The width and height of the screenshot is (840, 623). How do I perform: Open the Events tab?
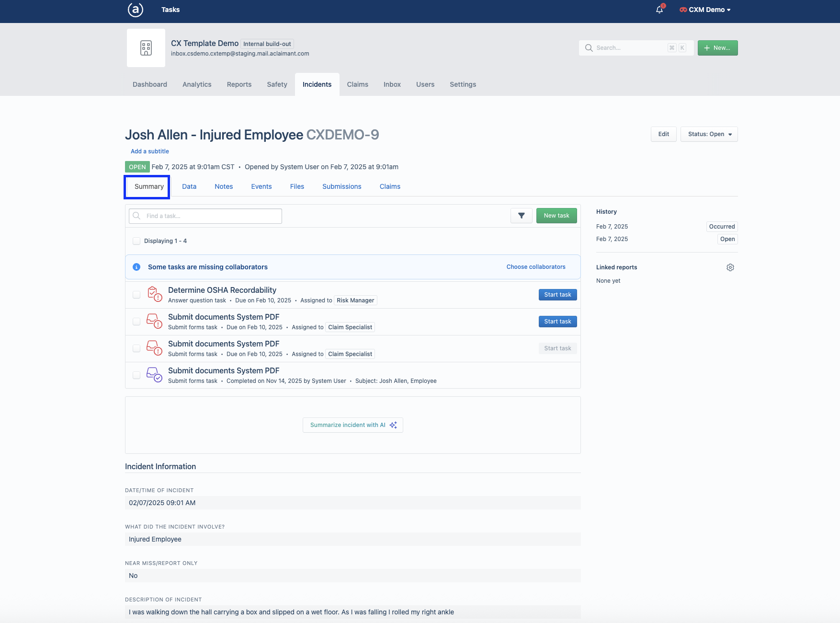(261, 186)
